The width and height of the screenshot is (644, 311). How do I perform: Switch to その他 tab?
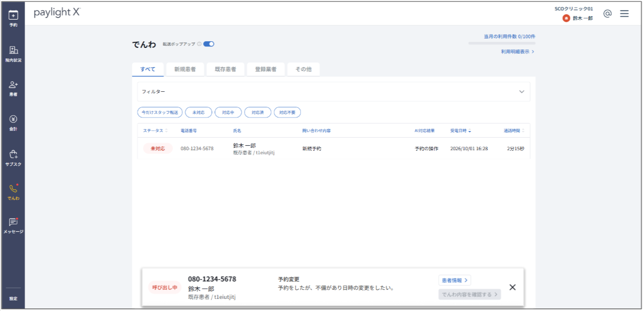click(x=303, y=70)
